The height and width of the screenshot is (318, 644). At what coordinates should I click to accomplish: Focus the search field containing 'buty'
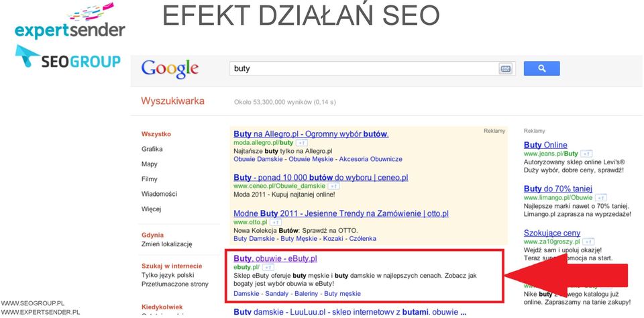pos(364,68)
